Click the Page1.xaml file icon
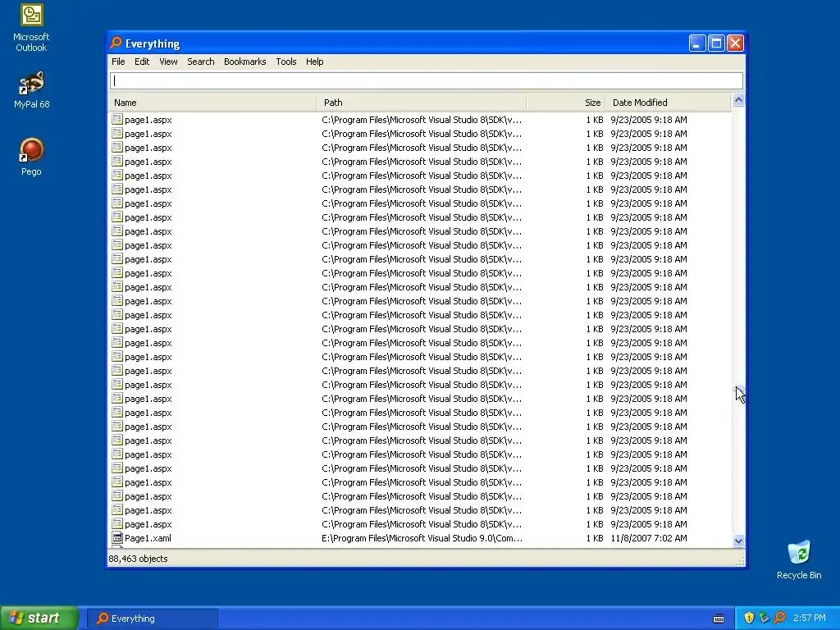Screen dimensions: 840x630 (x=116, y=538)
